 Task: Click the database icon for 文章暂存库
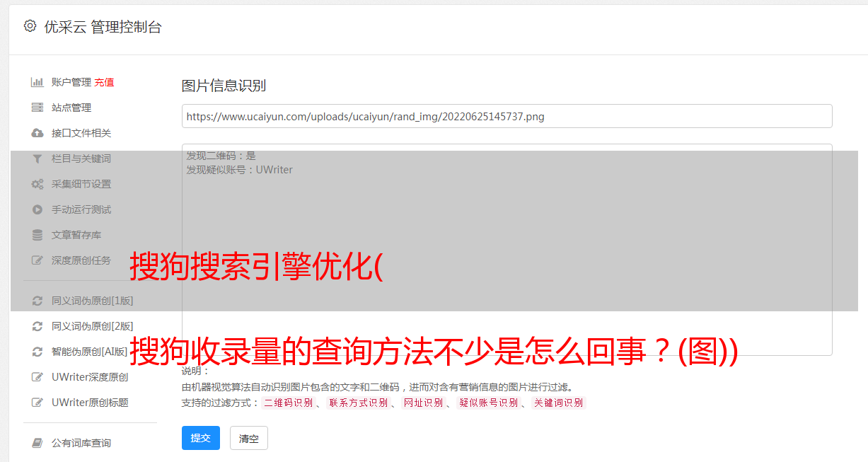[x=37, y=235]
